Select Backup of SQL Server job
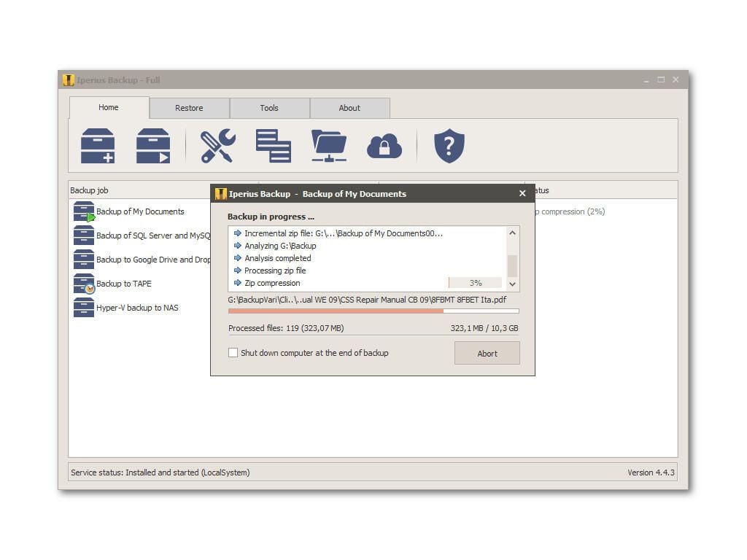 point(153,236)
